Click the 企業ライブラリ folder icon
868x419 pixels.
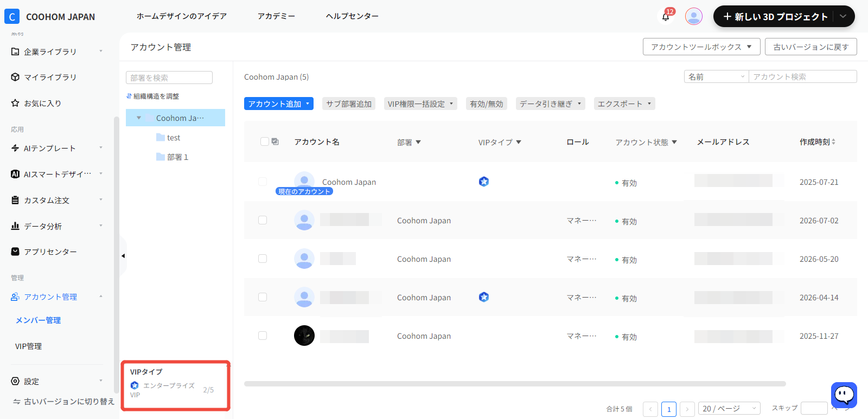(15, 51)
